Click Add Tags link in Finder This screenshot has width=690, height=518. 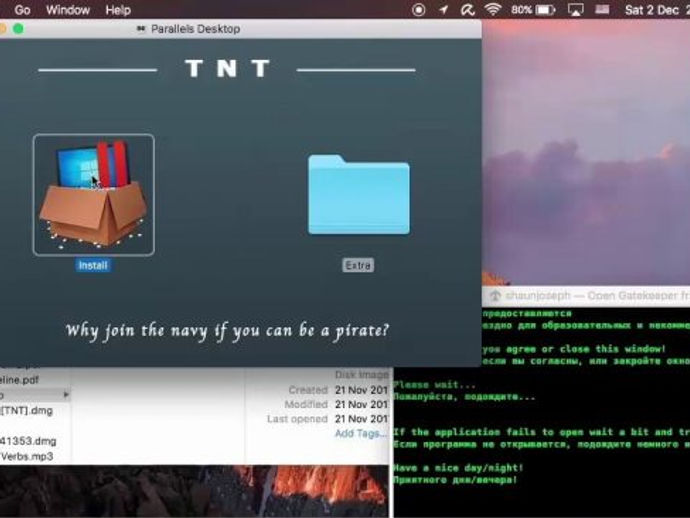[x=361, y=434]
